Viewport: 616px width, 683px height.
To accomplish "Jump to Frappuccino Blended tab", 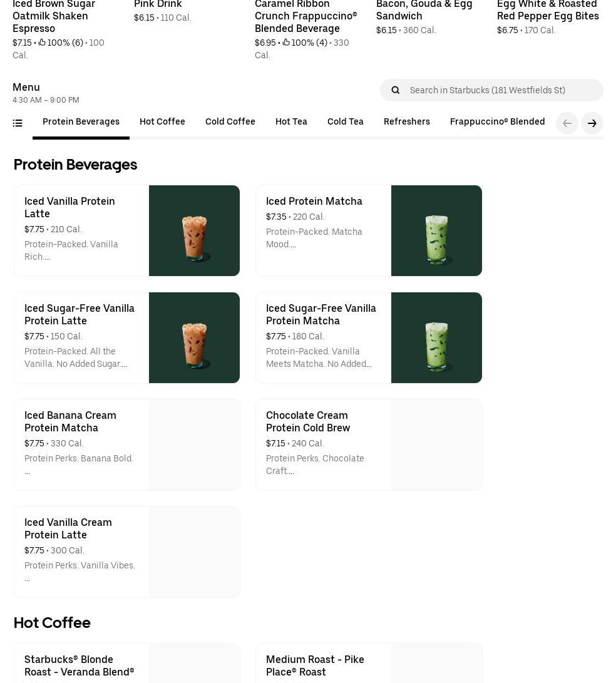I will click(x=497, y=121).
